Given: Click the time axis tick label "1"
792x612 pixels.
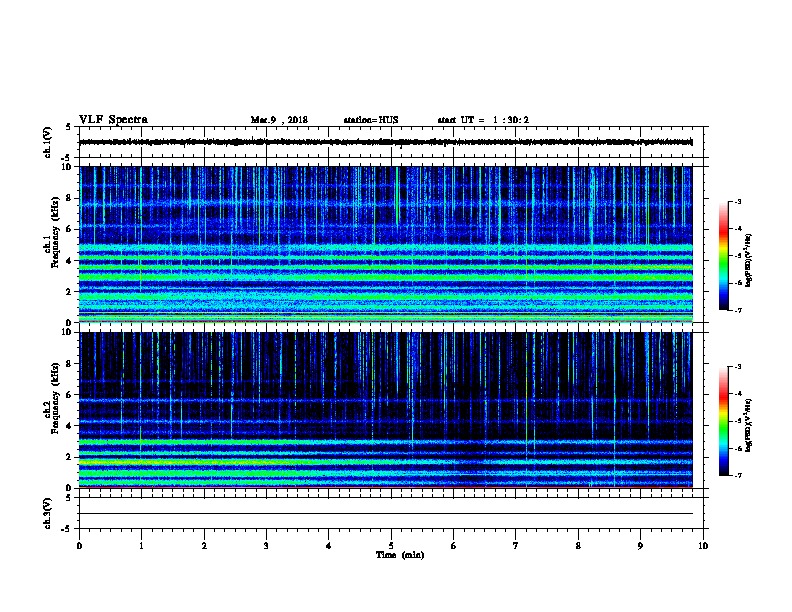Looking at the screenshot, I should pyautogui.click(x=141, y=546).
